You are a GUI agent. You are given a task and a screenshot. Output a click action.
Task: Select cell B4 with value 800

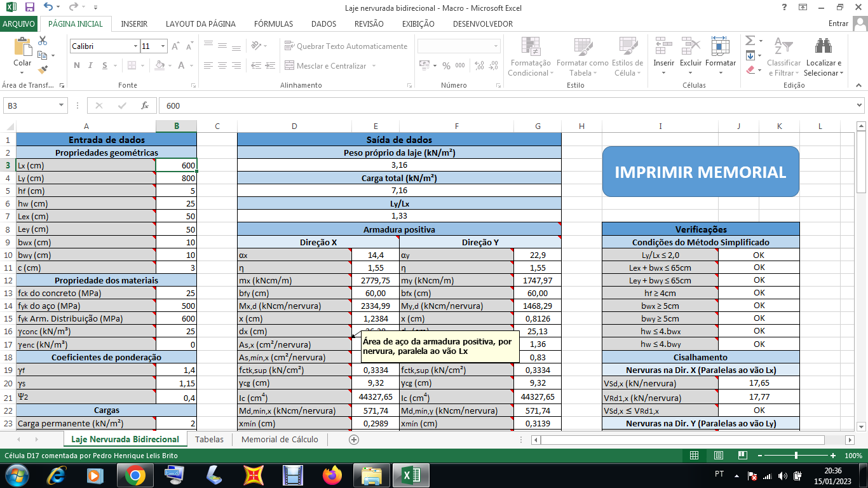[x=176, y=178]
